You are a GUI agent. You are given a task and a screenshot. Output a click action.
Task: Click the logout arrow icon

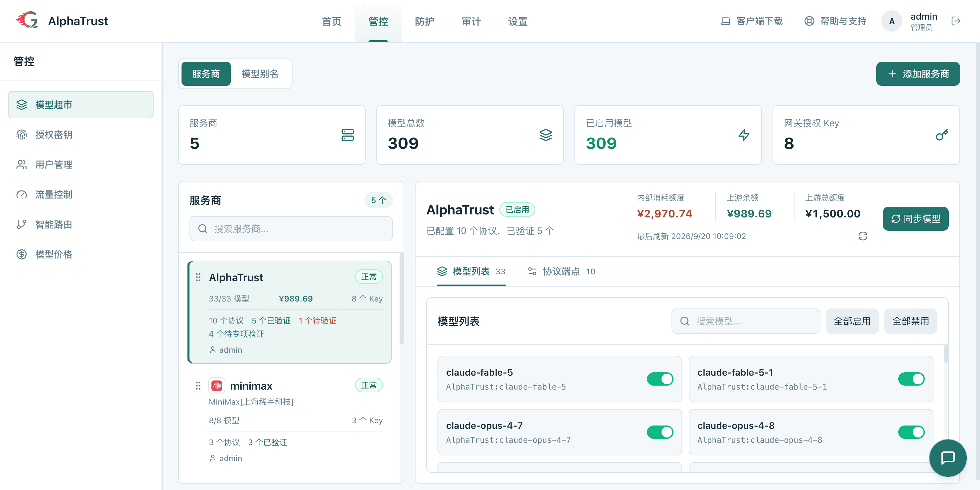pos(956,21)
